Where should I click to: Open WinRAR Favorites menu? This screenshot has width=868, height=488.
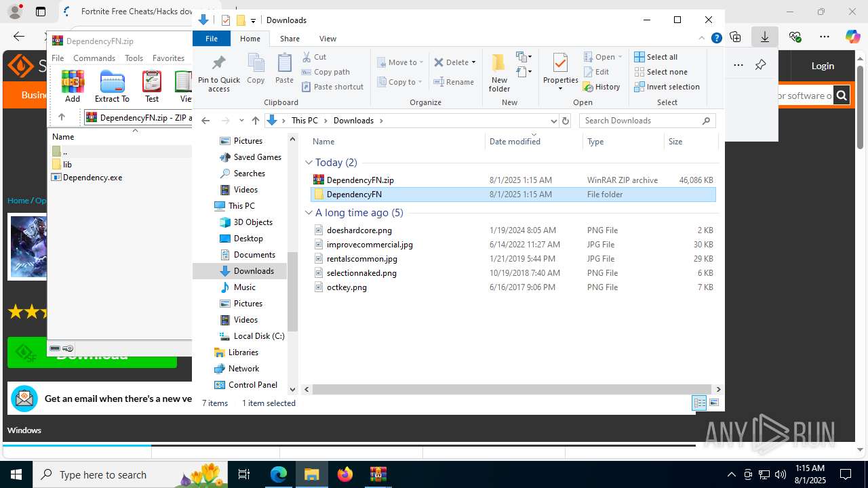tap(168, 58)
